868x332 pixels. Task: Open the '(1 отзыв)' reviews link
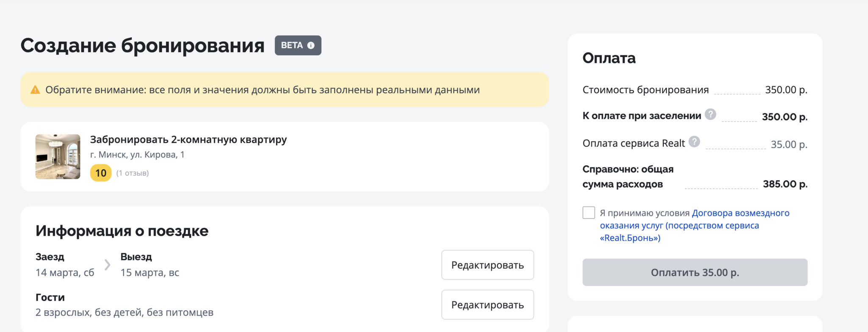132,173
